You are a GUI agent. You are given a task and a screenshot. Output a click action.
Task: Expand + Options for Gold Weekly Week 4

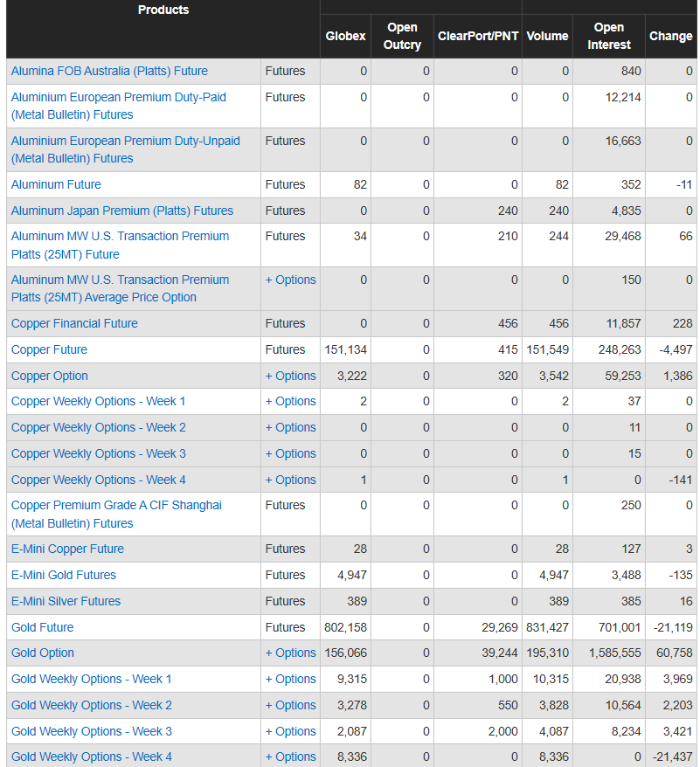point(290,757)
